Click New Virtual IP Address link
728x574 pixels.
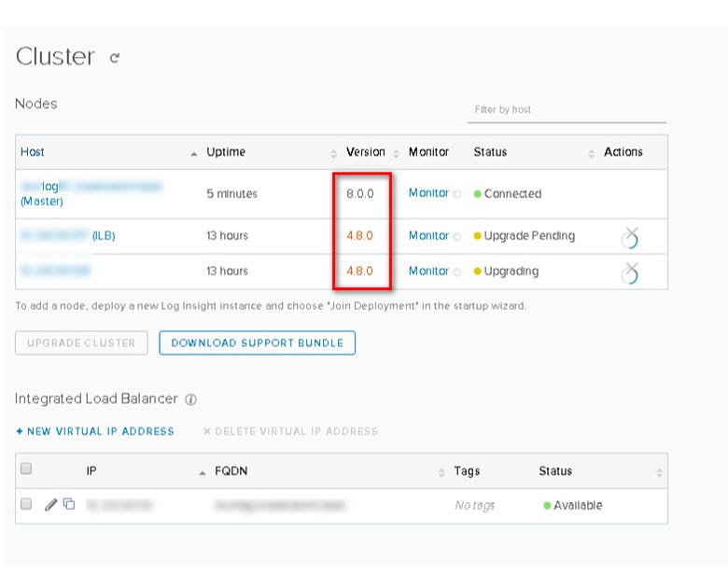pyautogui.click(x=94, y=431)
